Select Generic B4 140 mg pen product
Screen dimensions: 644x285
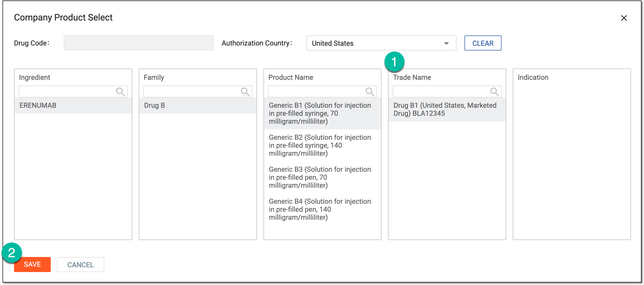click(322, 209)
